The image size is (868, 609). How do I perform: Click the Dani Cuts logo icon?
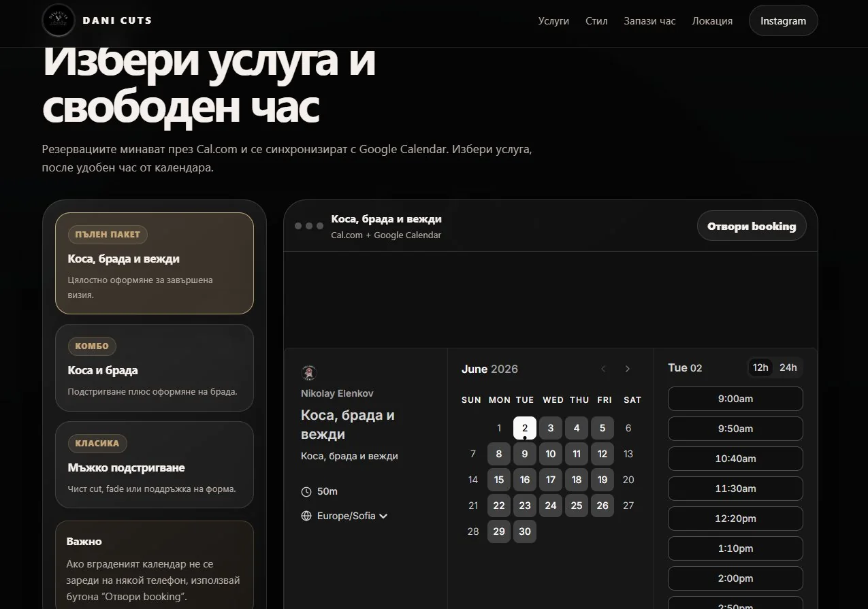pyautogui.click(x=59, y=20)
